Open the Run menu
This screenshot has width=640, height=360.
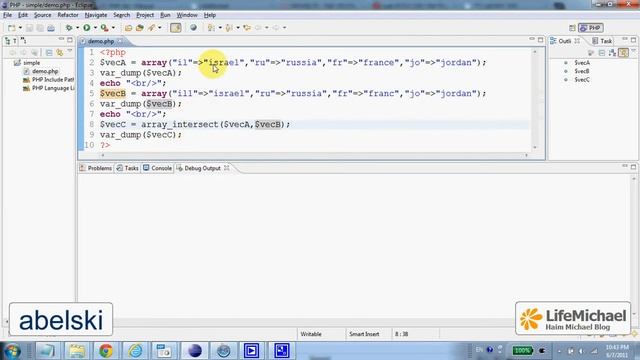click(165, 15)
